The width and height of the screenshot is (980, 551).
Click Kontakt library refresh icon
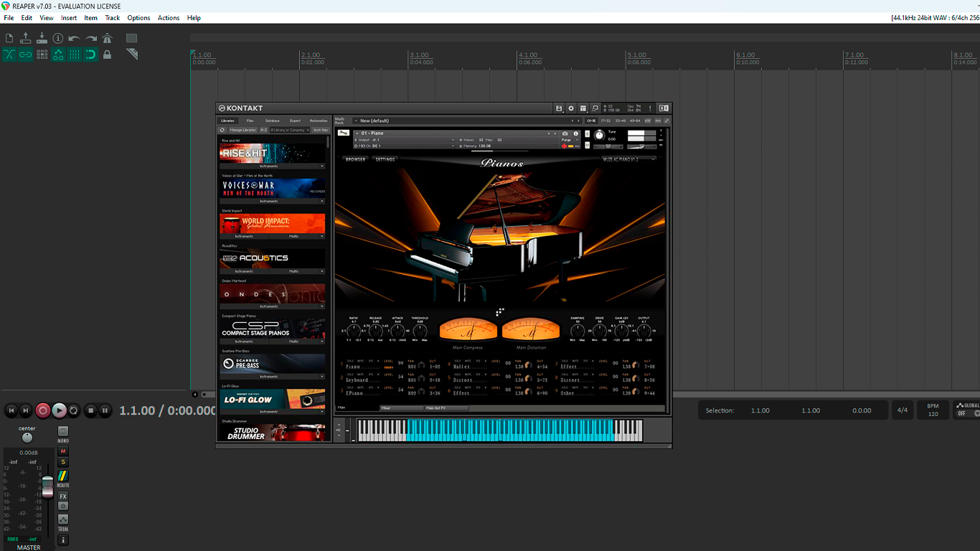click(222, 130)
